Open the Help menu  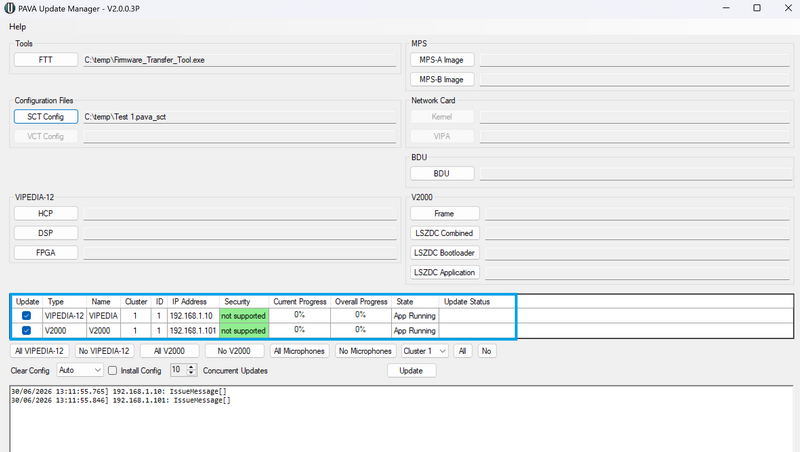click(x=17, y=27)
